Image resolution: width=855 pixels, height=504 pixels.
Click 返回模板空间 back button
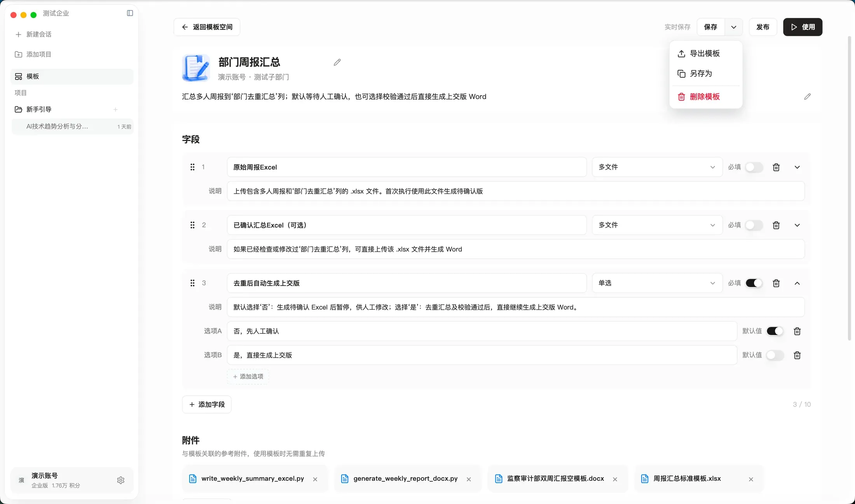tap(207, 27)
